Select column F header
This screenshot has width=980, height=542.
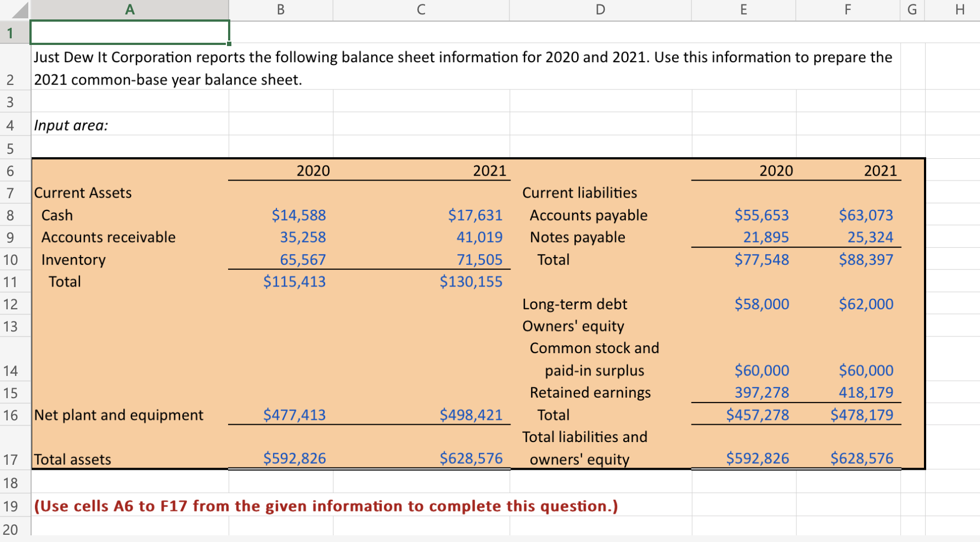[848, 9]
